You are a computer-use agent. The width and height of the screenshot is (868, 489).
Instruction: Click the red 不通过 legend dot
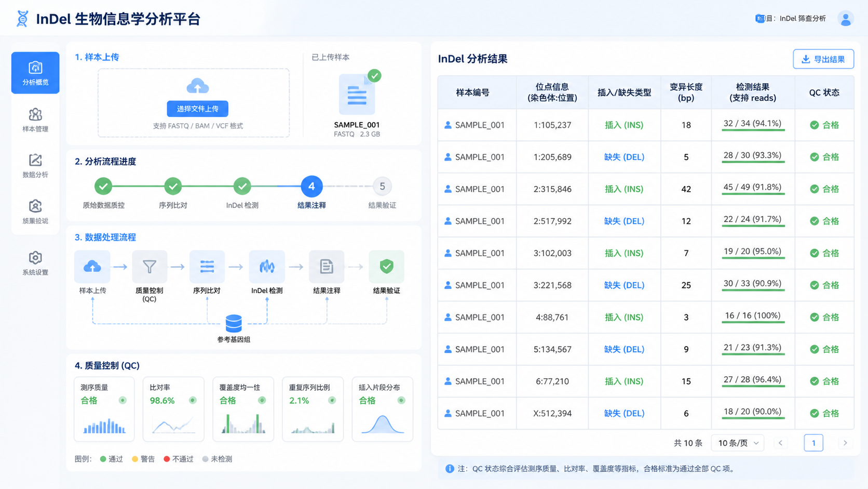tap(167, 459)
